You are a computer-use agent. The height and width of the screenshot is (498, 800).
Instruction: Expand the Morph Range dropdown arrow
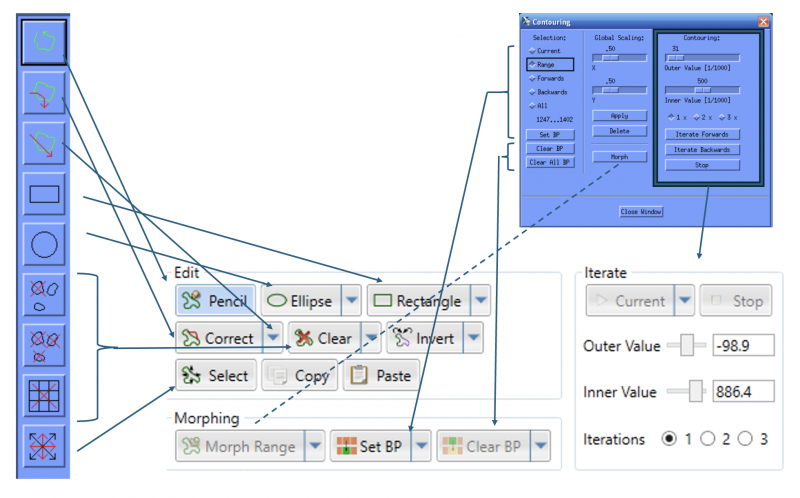tap(315, 446)
